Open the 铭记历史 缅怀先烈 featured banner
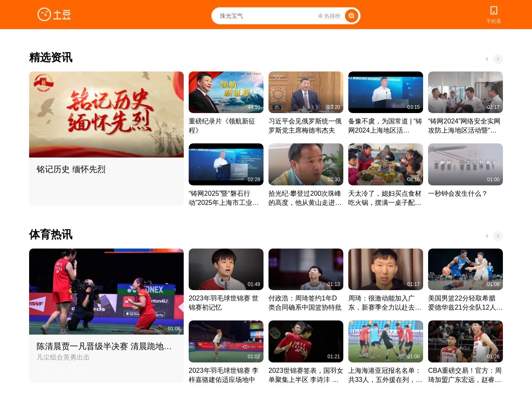This screenshot has height=399, width=532. click(106, 114)
